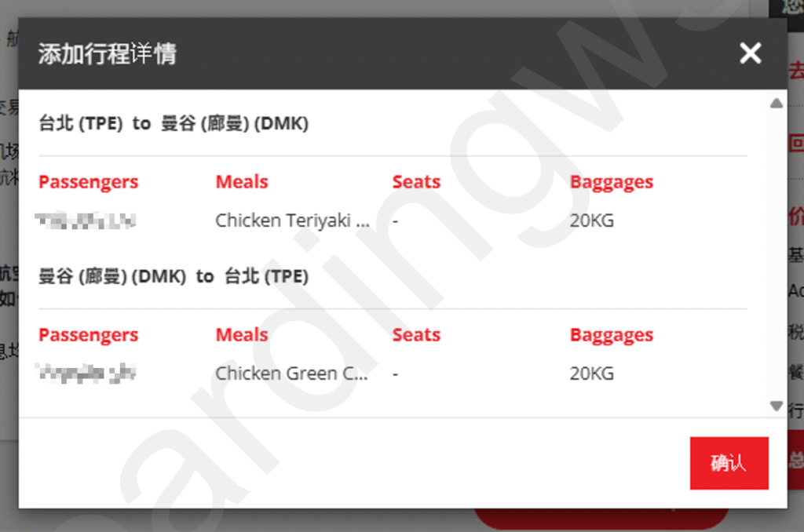Click the return passenger name

click(x=86, y=373)
